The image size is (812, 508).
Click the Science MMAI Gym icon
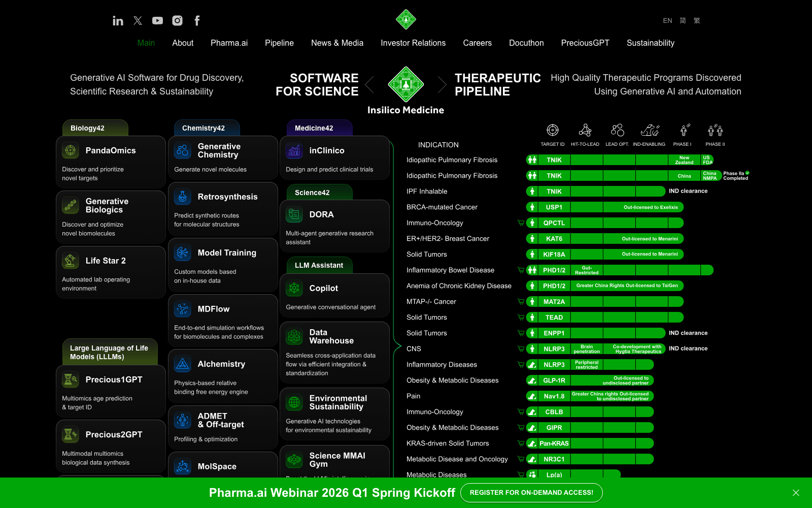[294, 460]
